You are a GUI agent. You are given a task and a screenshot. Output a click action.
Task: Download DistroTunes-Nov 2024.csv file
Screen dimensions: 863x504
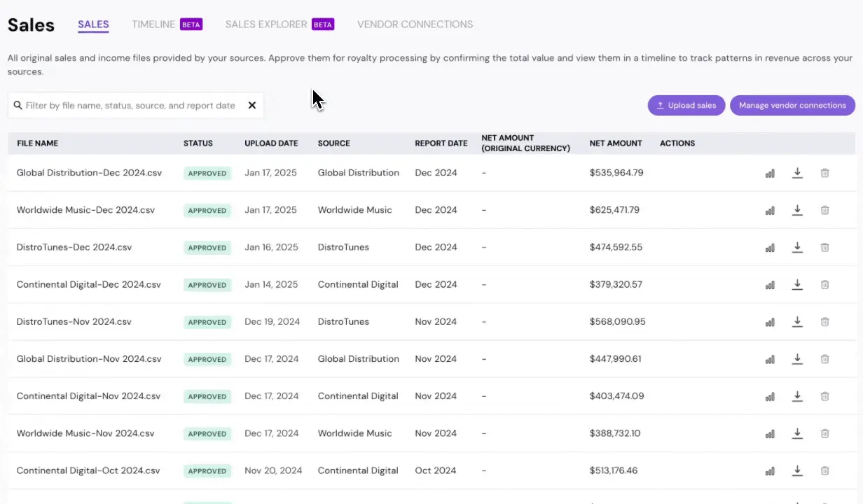[x=797, y=322]
